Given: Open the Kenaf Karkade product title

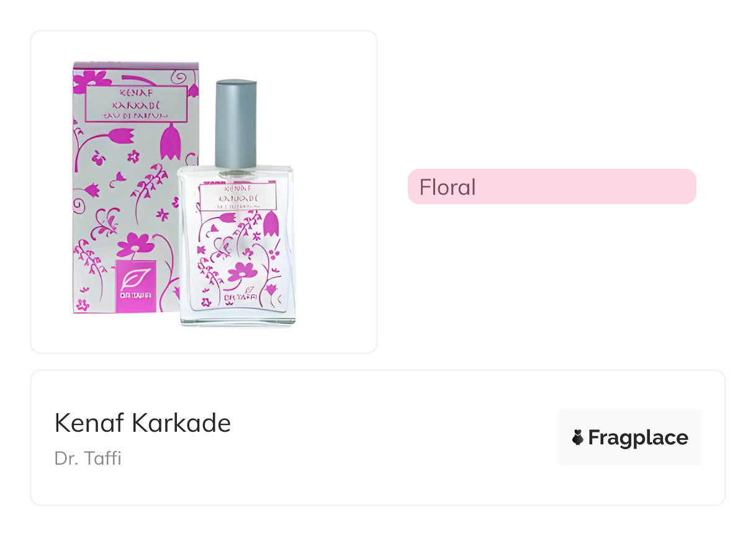Looking at the screenshot, I should (x=143, y=423).
